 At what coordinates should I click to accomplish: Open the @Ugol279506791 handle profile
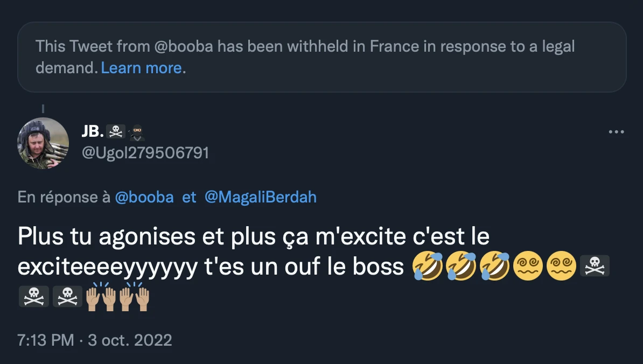(145, 153)
